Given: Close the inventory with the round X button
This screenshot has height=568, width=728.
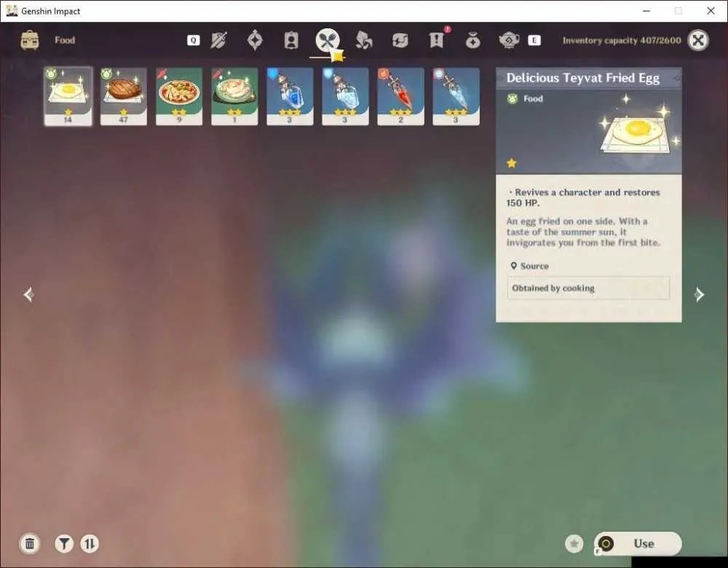Looking at the screenshot, I should coord(698,40).
